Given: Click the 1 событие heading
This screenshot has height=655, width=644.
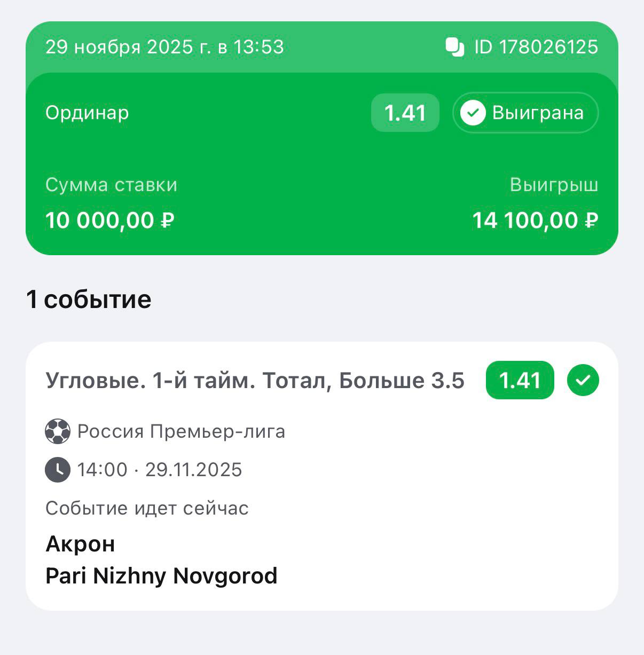Looking at the screenshot, I should point(89,299).
